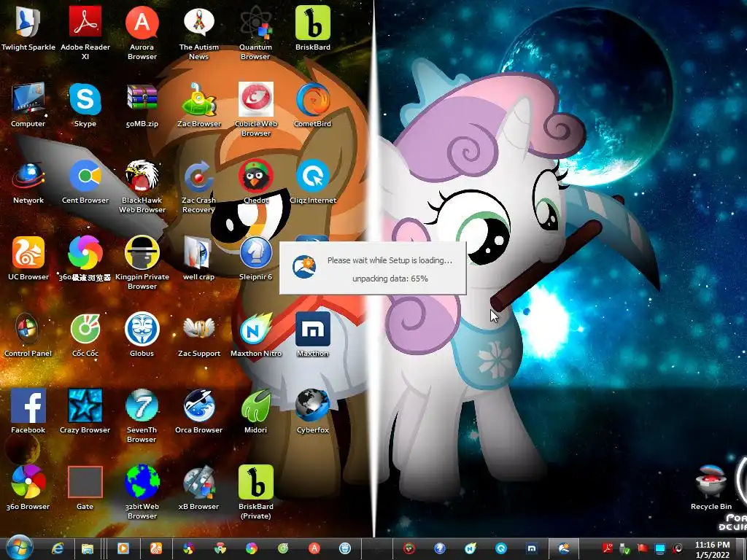Select Crazy Browser desktop icon
Image resolution: width=747 pixels, height=560 pixels.
(x=85, y=405)
